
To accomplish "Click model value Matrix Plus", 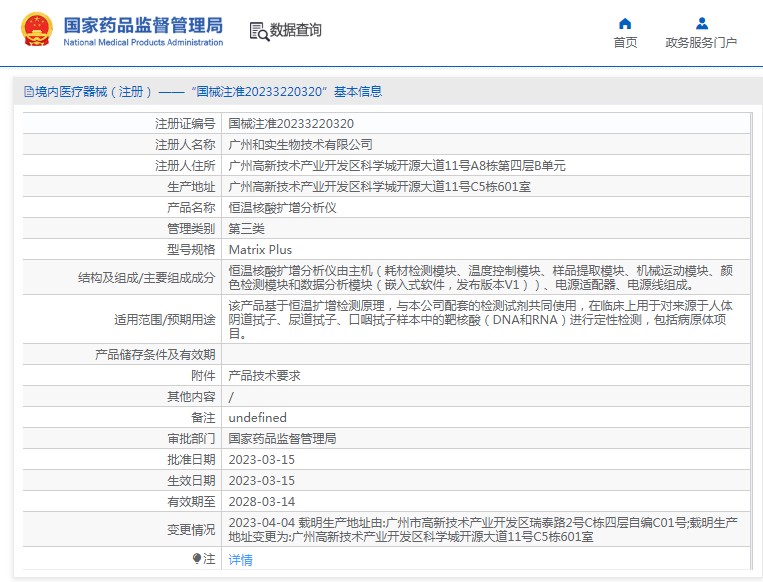I will [260, 250].
